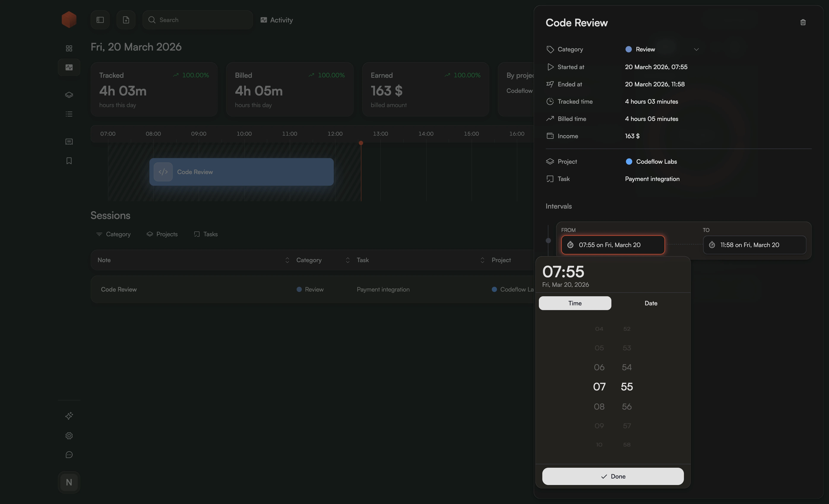The width and height of the screenshot is (829, 504).
Task: Switch to the Time tab in time picker
Action: click(575, 303)
